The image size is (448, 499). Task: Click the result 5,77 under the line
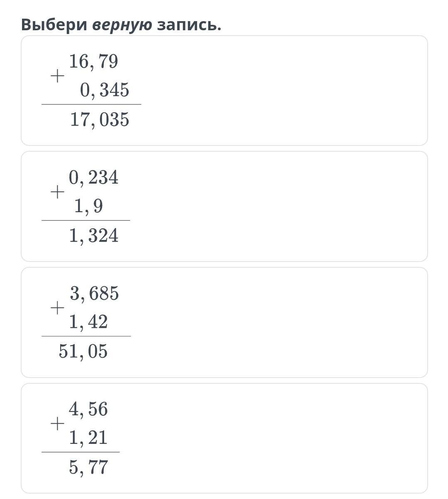[88, 467]
